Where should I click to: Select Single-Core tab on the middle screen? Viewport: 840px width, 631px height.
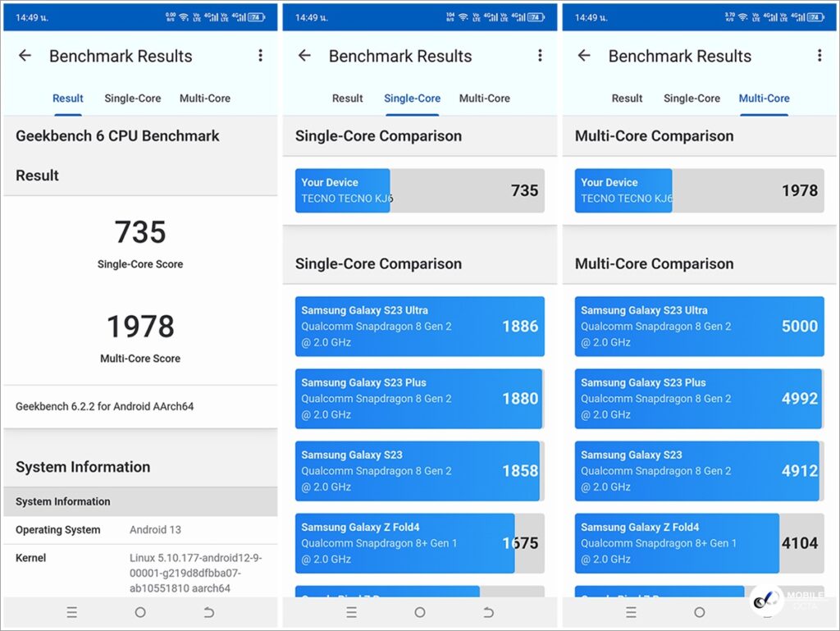pos(413,98)
